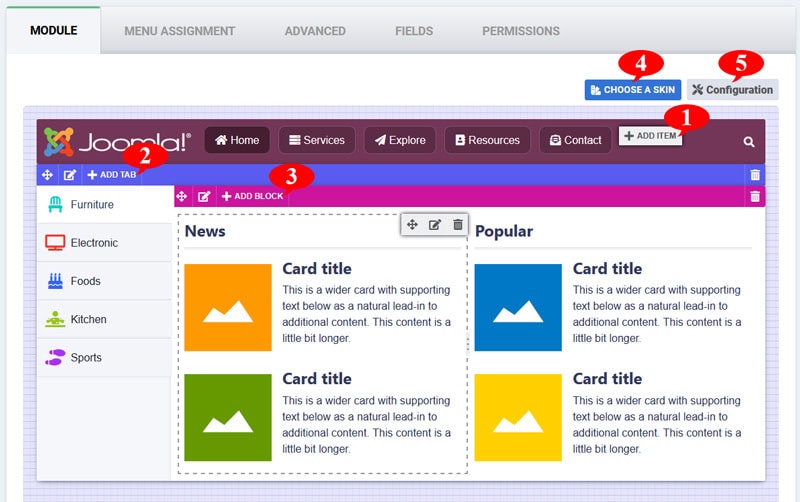Image resolution: width=800 pixels, height=502 pixels.
Task: Open the search magnifier icon in menu bar
Action: pos(748,142)
